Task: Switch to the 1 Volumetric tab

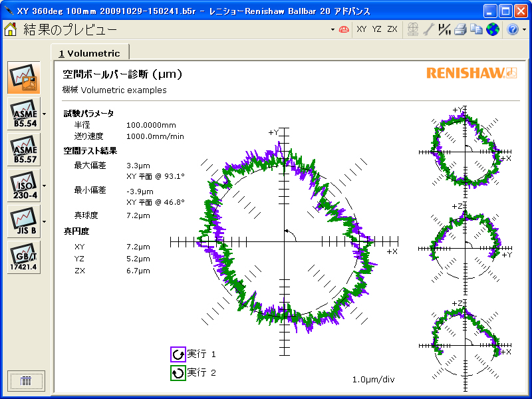Action: pos(90,53)
